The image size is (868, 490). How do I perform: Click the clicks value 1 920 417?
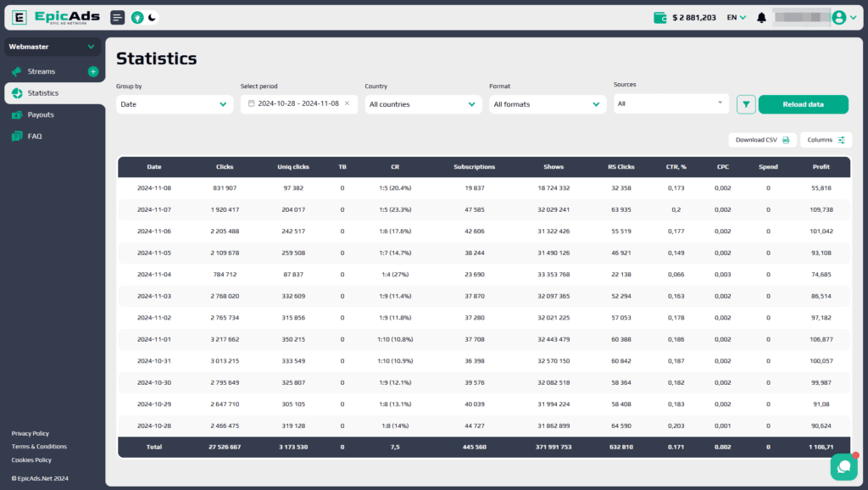click(225, 210)
